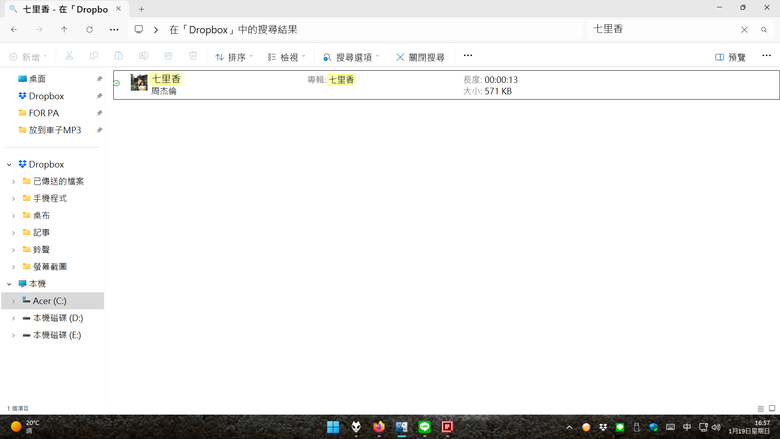This screenshot has height=439, width=780.
Task: Switch to details view in status bar
Action: tap(760, 409)
